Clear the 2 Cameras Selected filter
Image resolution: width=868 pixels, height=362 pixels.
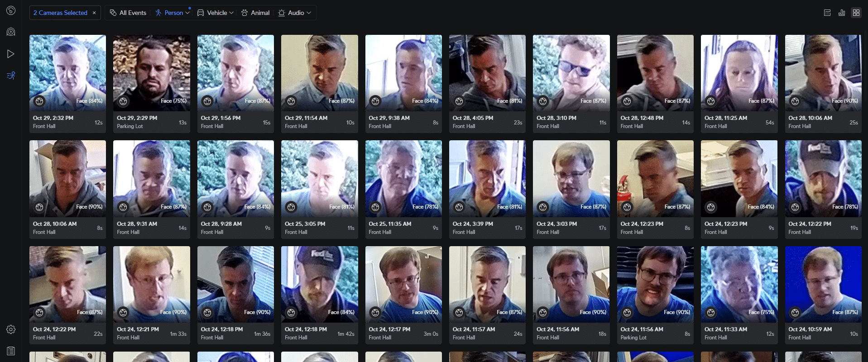tap(94, 13)
